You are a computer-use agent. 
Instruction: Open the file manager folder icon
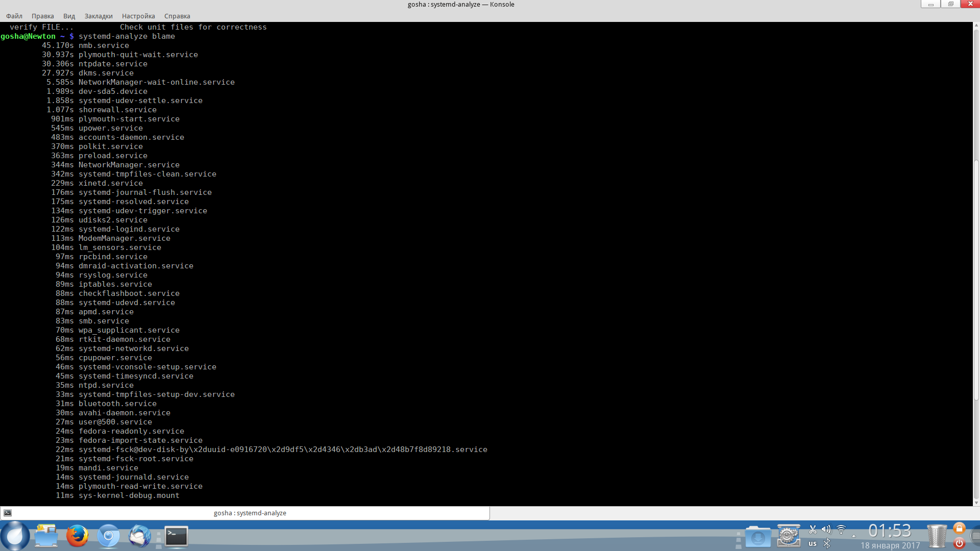[x=46, y=536]
